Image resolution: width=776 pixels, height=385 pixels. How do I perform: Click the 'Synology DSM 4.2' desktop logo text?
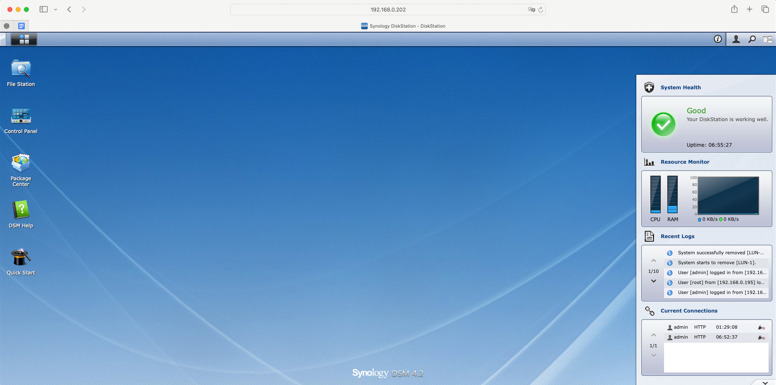pyautogui.click(x=388, y=373)
